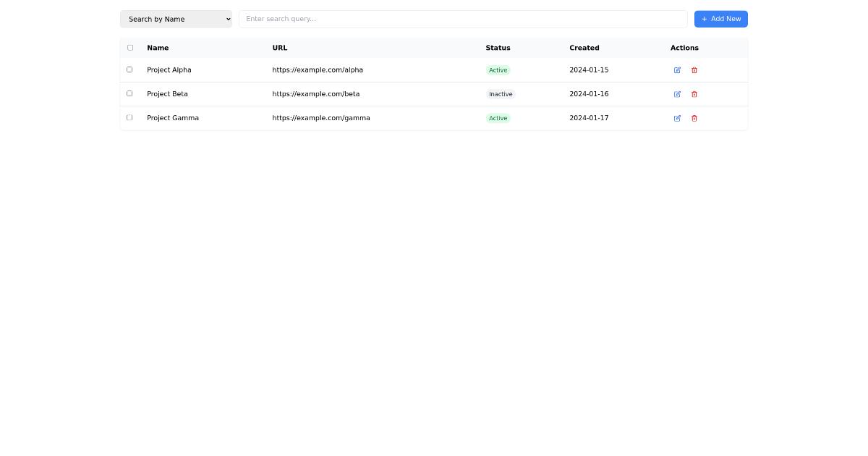
Task: Click the edit icon for Project Alpha
Action: point(677,70)
